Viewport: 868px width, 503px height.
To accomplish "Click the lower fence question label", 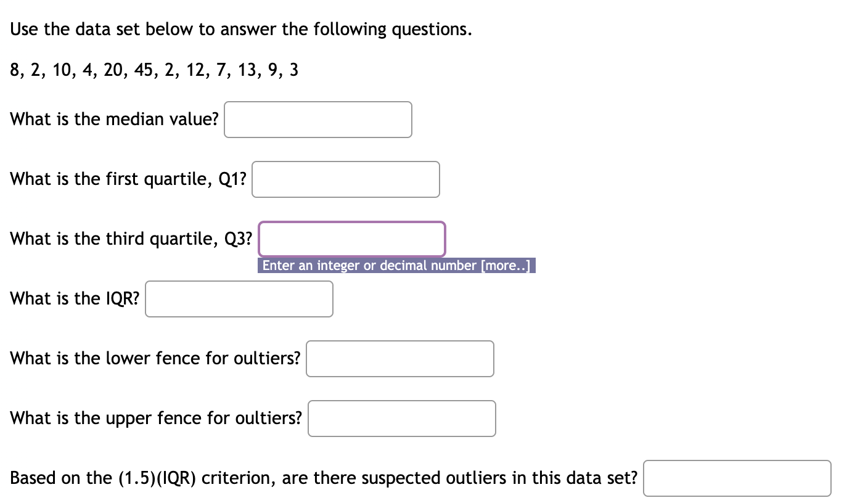I will point(154,358).
